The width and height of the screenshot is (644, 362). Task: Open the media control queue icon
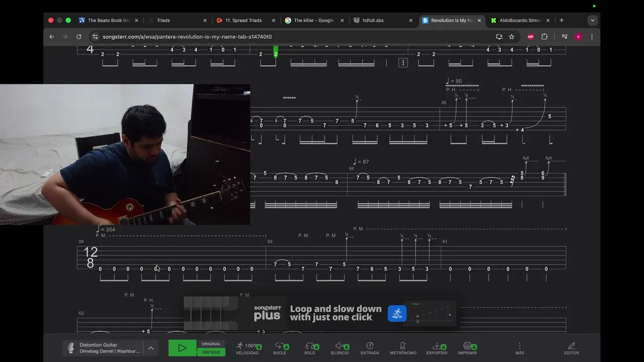pos(565,37)
